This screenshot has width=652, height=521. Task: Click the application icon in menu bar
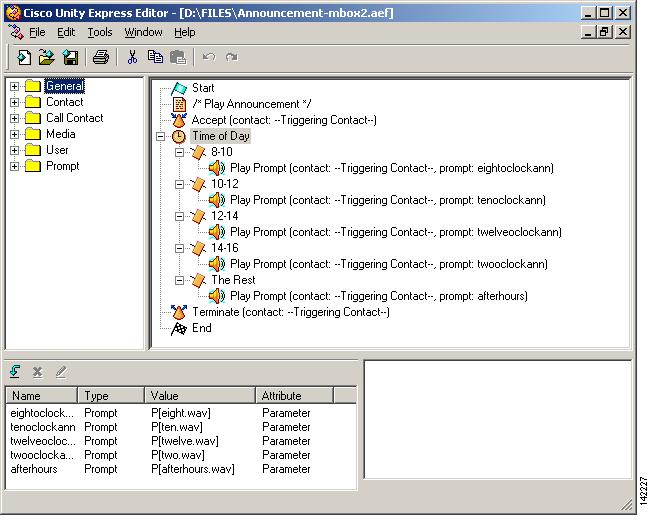pyautogui.click(x=16, y=32)
